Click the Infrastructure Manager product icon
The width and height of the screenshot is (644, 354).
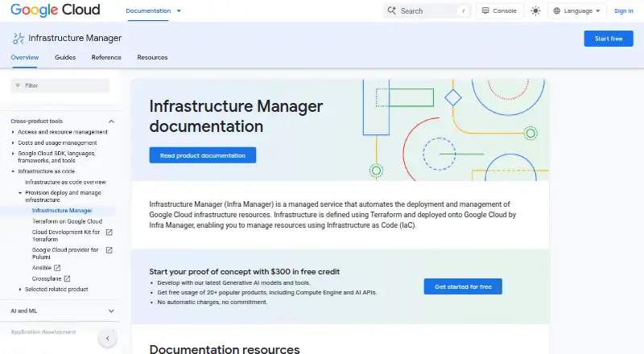coord(18,38)
